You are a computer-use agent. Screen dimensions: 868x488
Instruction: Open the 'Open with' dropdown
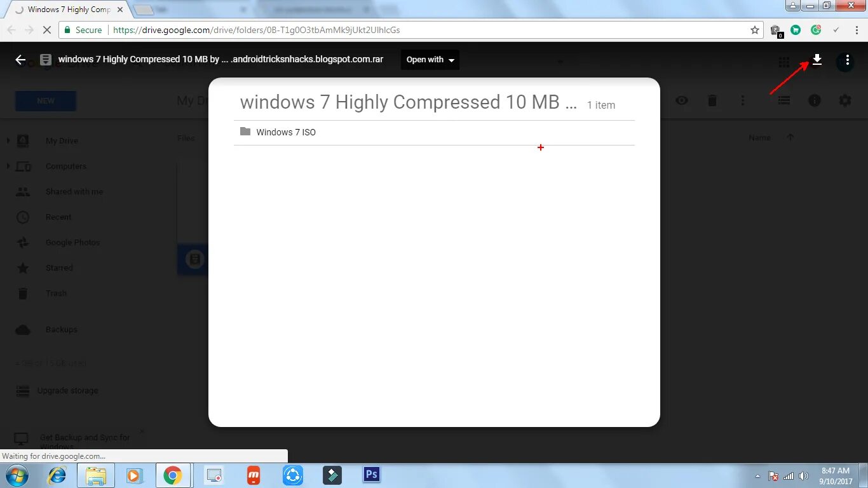pos(430,60)
